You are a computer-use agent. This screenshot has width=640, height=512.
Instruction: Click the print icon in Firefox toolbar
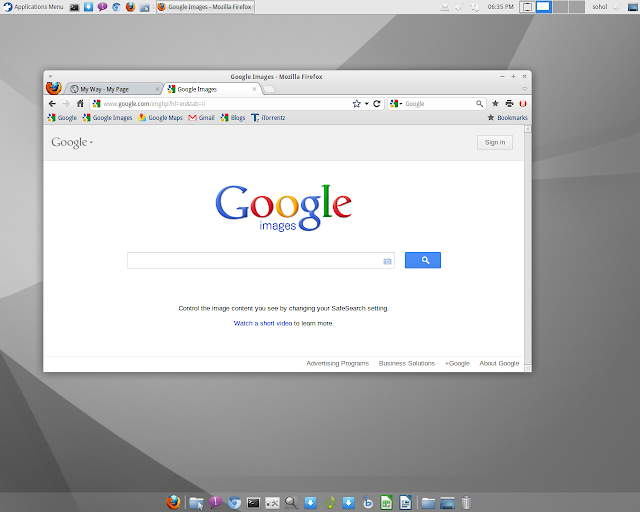click(x=509, y=104)
